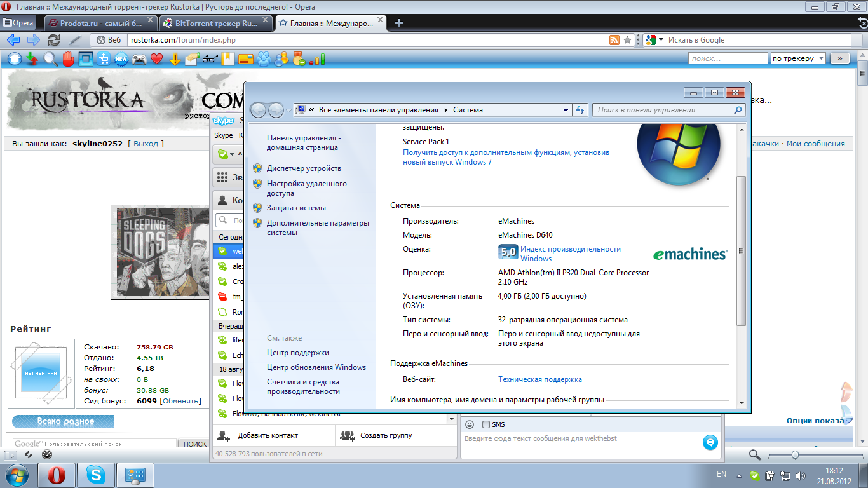Open Дополнительные параметры системы link
Viewport: 868px width, 488px height.
[x=318, y=227]
